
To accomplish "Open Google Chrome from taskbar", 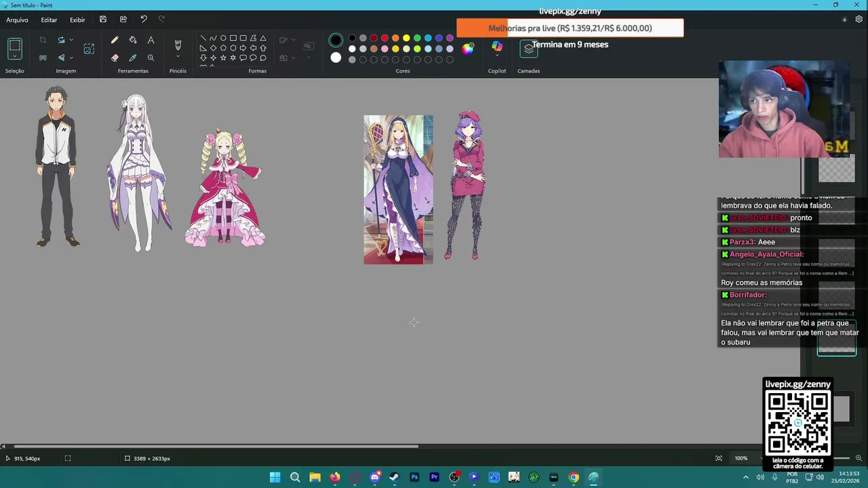I will tap(574, 477).
